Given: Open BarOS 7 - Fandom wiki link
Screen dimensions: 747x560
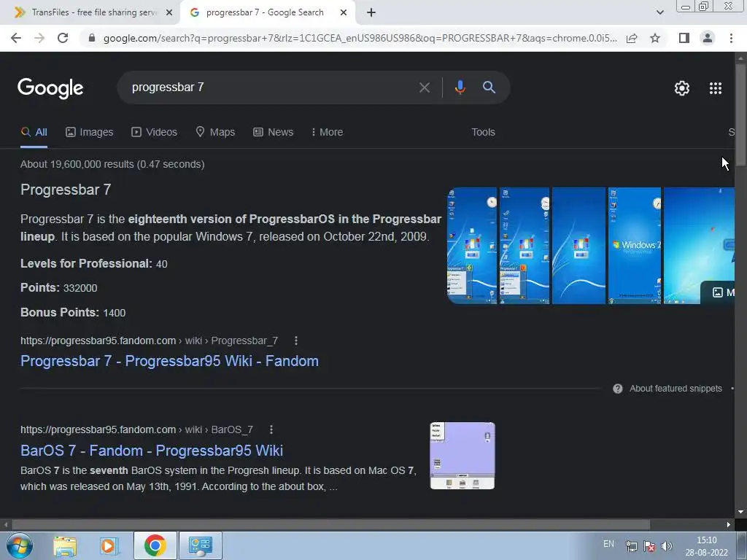Looking at the screenshot, I should click(x=152, y=451).
